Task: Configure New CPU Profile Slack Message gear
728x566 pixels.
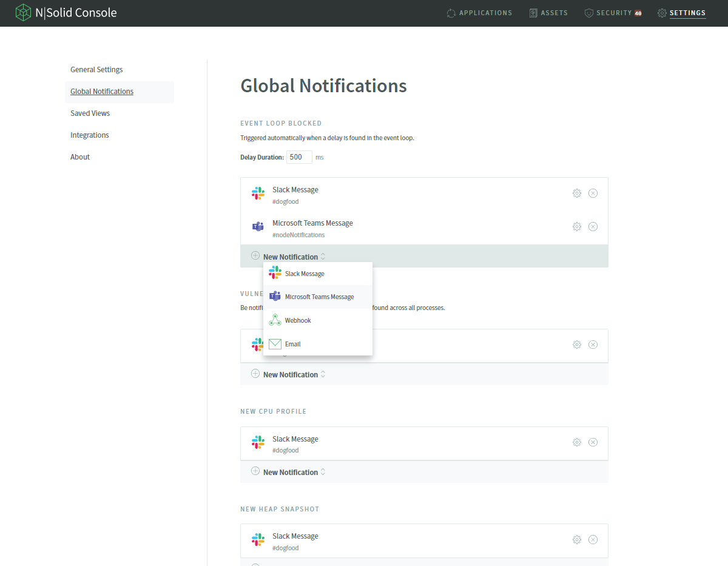Action: [x=577, y=442]
